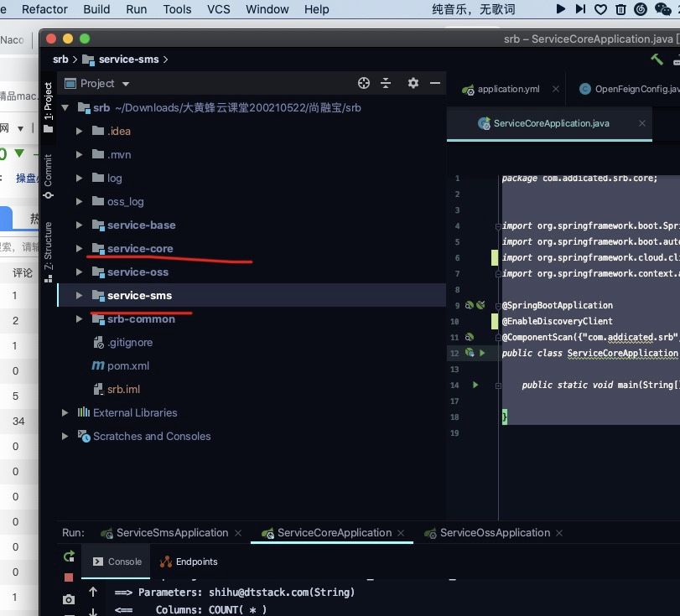680x616 pixels.
Task: Hide the Project panel with minus icon
Action: click(435, 83)
